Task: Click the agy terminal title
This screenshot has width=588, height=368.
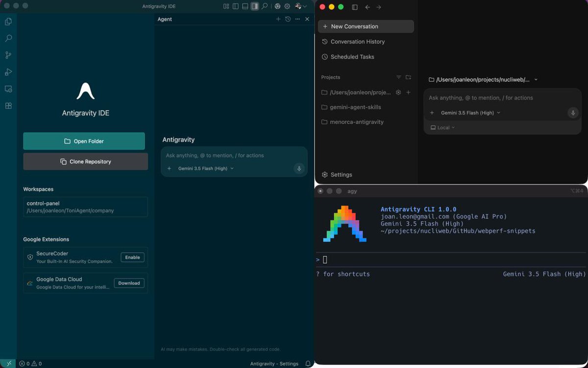Action: tap(352, 191)
